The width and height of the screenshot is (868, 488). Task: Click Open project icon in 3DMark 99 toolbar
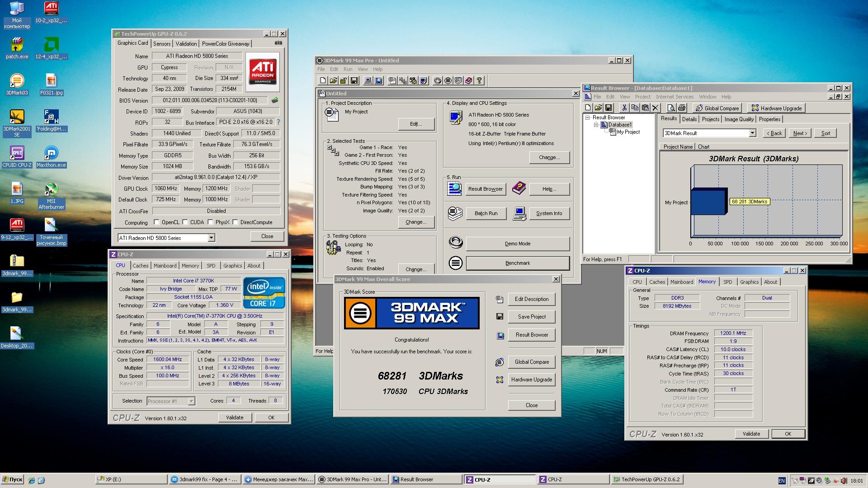point(333,80)
